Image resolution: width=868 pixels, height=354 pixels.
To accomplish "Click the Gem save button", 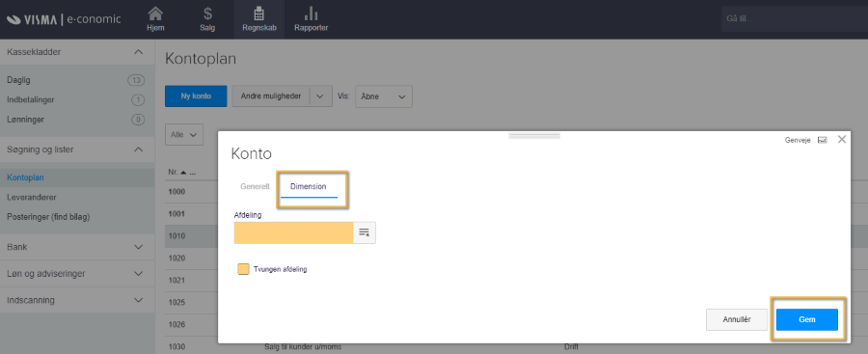I will click(806, 319).
